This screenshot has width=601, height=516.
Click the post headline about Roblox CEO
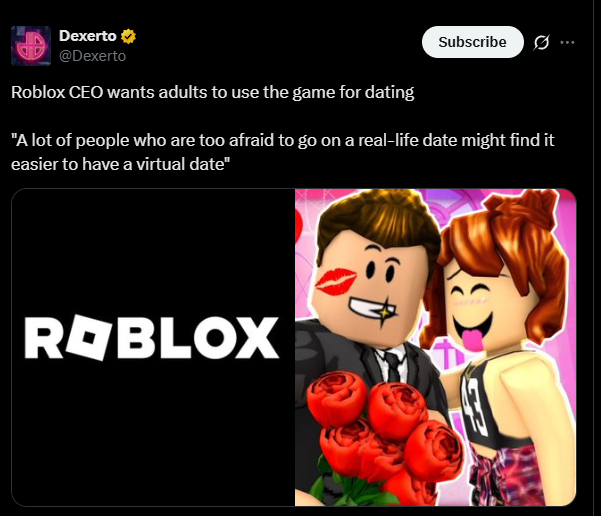(213, 92)
